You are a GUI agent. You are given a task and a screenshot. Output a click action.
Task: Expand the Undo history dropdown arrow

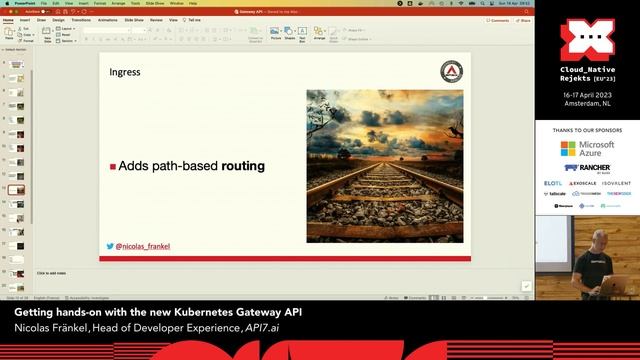pyautogui.click(x=78, y=11)
